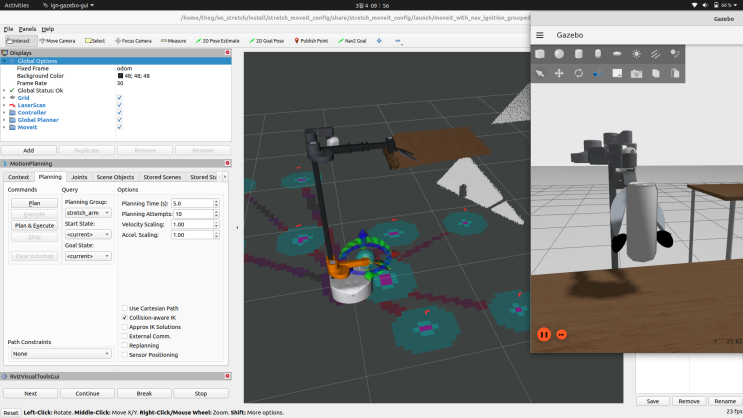Open the Planning Group dropdown

pyautogui.click(x=87, y=213)
